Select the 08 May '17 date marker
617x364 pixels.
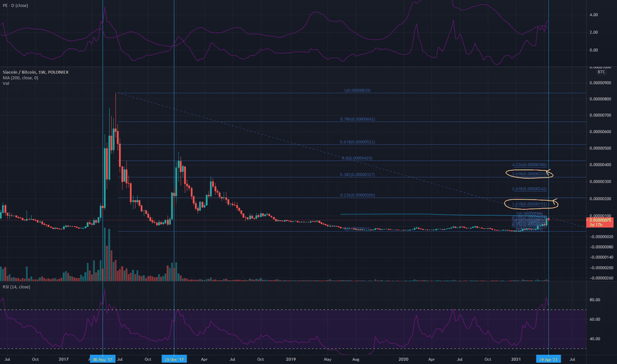coord(103,359)
